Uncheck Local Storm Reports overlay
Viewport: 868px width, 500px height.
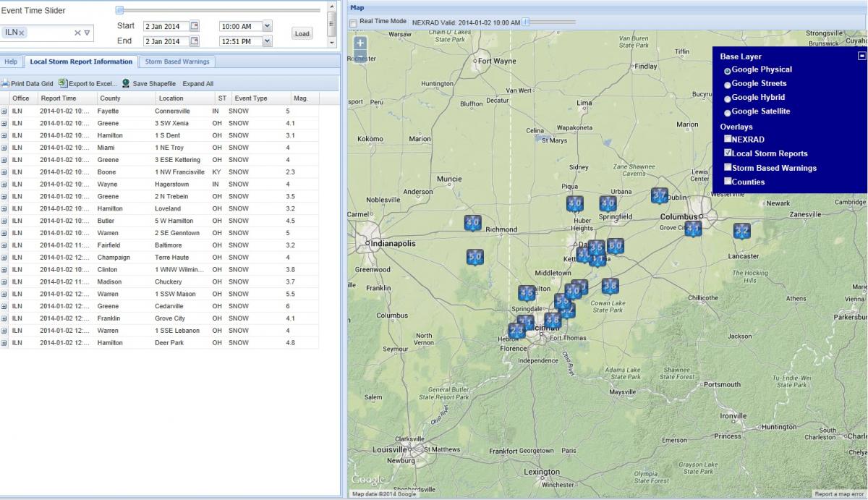pyautogui.click(x=728, y=153)
